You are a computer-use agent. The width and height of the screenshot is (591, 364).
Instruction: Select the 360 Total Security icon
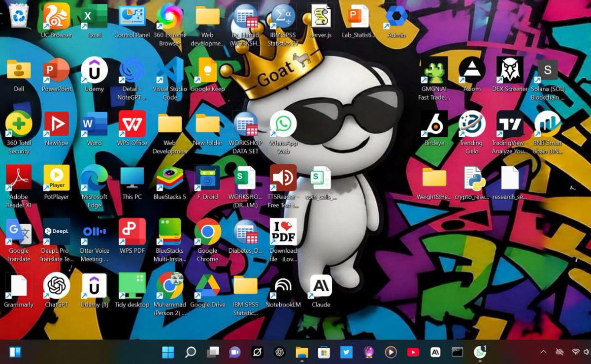(19, 124)
